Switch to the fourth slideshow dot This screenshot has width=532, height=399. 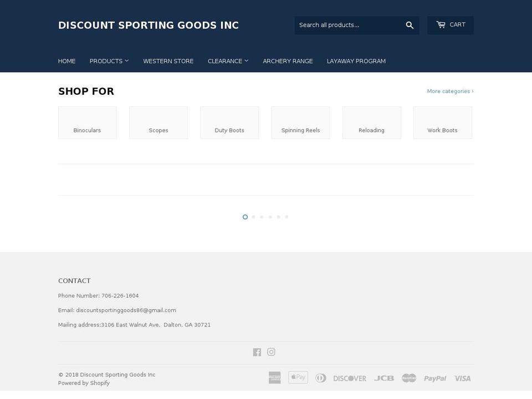pos(270,217)
